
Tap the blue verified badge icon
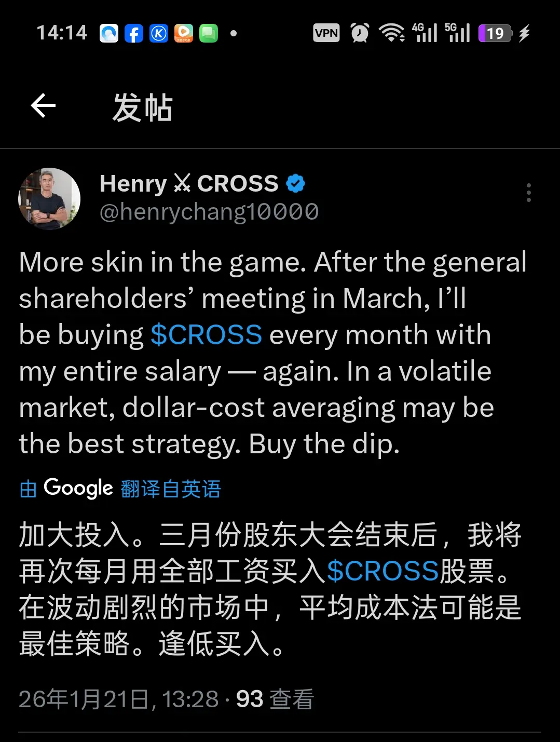[x=296, y=183]
